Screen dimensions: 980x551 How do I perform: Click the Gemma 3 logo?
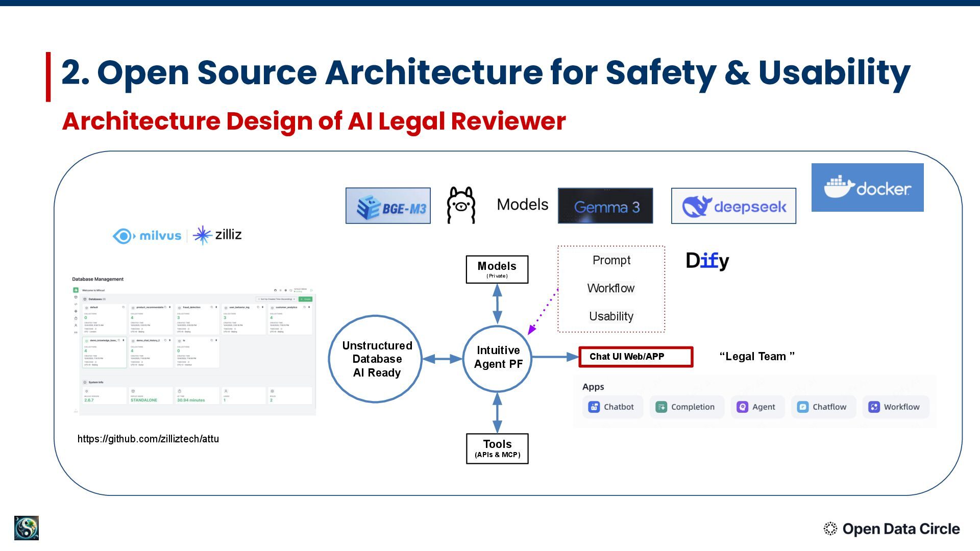605,206
